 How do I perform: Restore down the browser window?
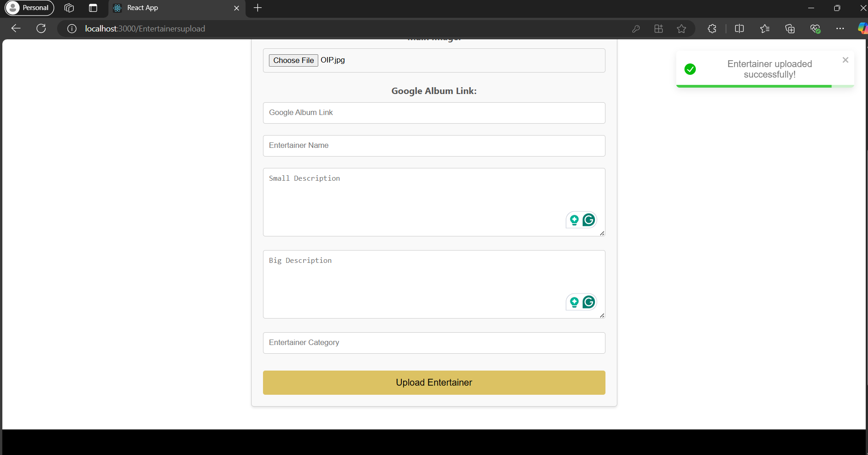click(x=837, y=8)
